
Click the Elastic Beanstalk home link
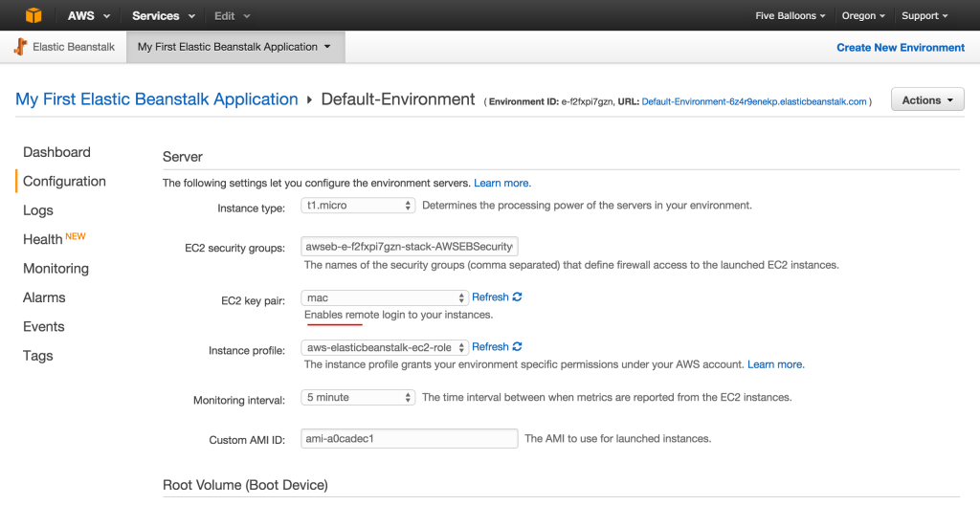tap(74, 47)
